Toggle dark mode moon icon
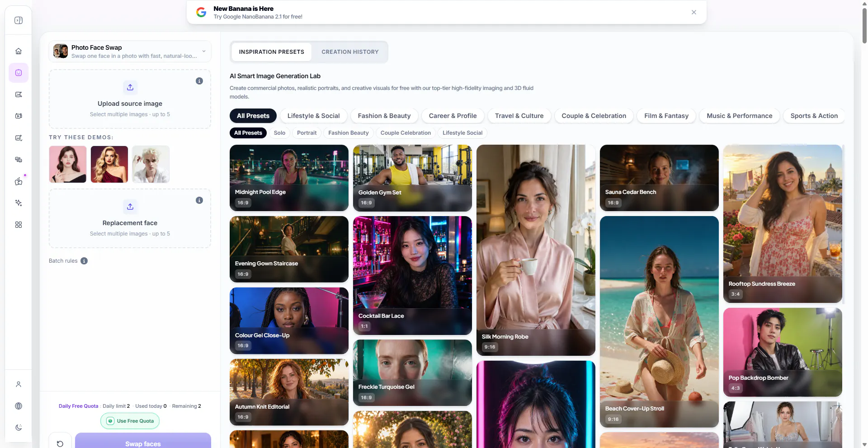The height and width of the screenshot is (448, 868). tap(19, 428)
